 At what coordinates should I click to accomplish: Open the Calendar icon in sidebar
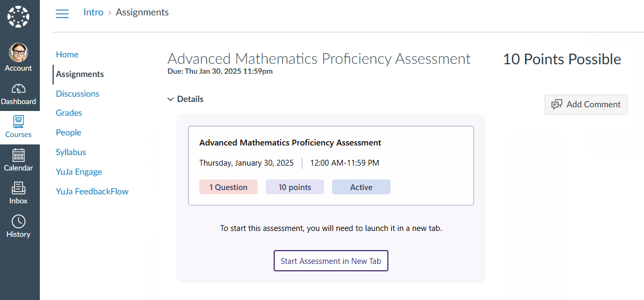[x=19, y=155]
